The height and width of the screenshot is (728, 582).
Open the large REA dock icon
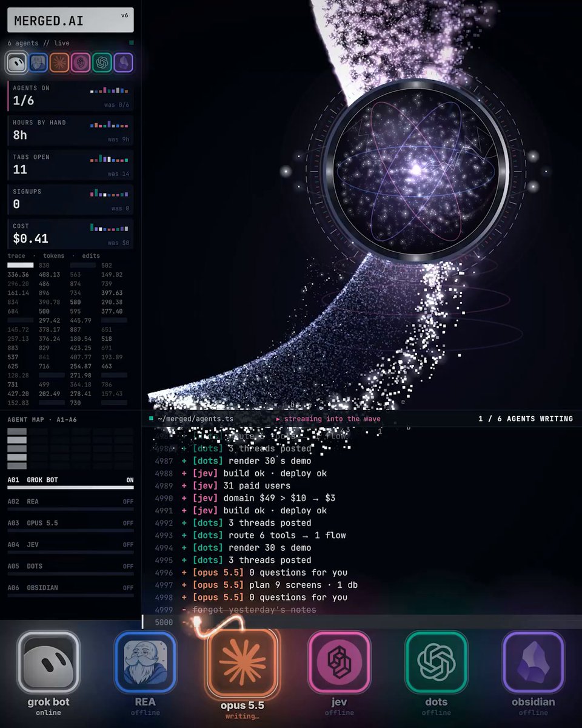[145, 662]
